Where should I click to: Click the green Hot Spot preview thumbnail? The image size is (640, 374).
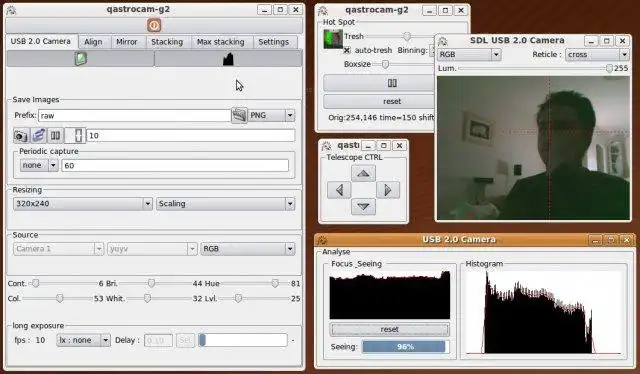click(333, 39)
